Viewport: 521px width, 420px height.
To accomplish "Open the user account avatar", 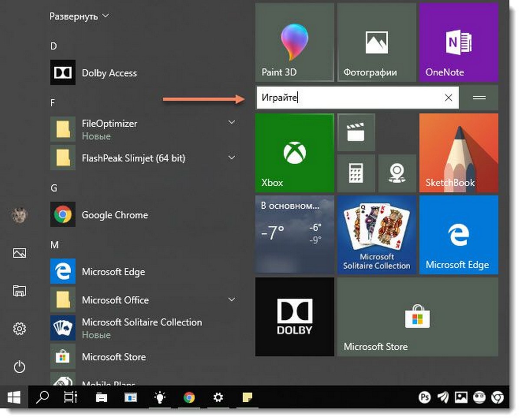I will (19, 215).
